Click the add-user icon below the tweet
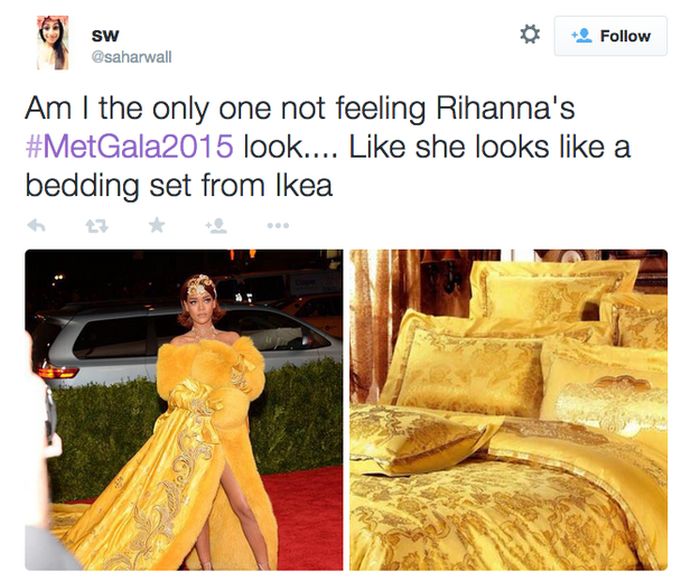 [x=217, y=226]
